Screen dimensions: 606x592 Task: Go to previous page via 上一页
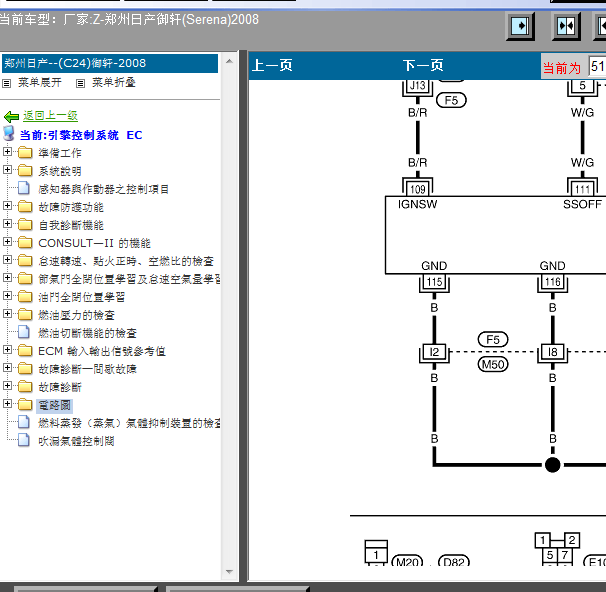[x=272, y=65]
